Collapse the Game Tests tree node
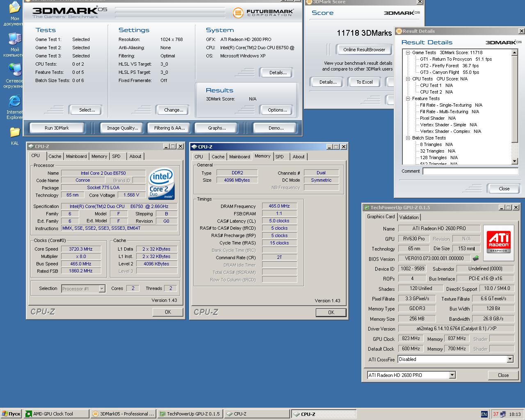This screenshot has height=420, width=525. [408, 52]
